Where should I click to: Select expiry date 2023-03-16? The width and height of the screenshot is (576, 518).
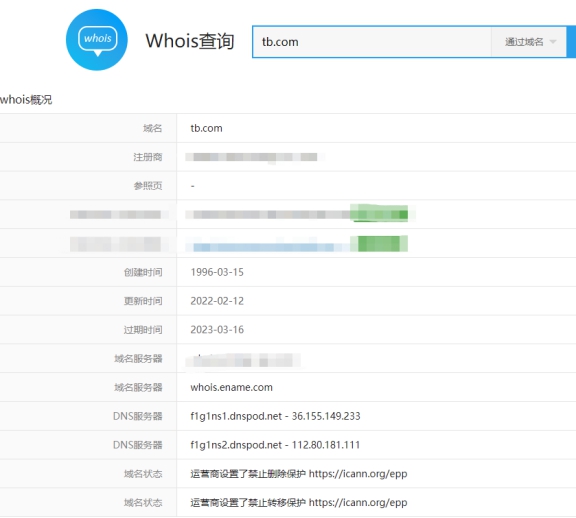pos(217,330)
